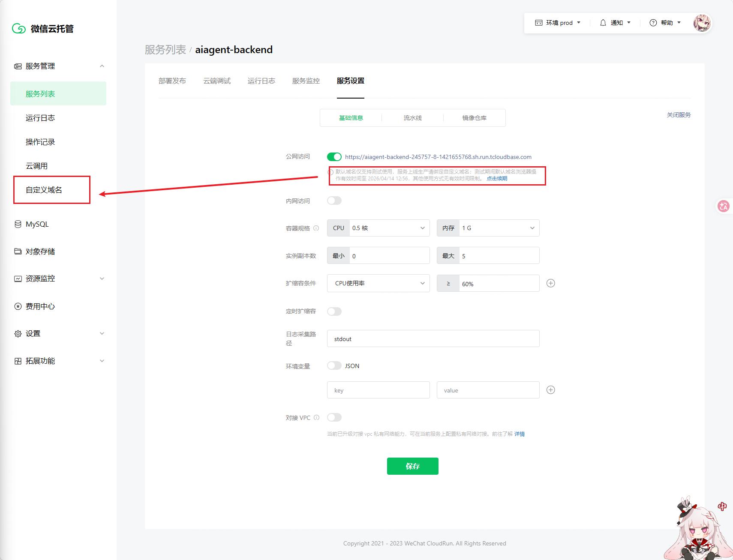733x560 pixels.
Task: Switch to the pipeline sub-tab
Action: click(x=412, y=118)
